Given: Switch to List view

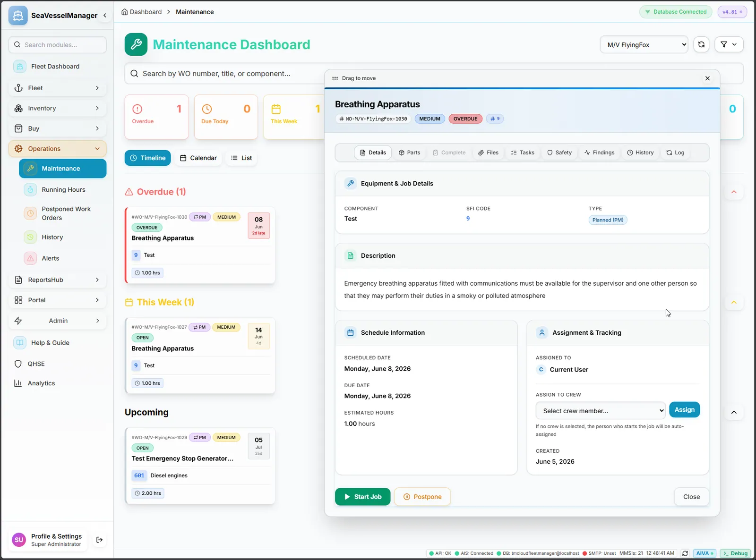Looking at the screenshot, I should tap(241, 158).
